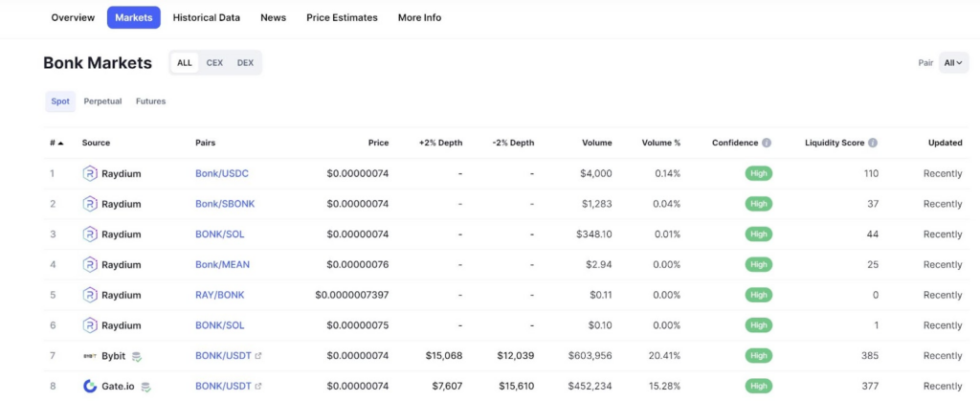Sort by the # rank column arrow
980x401 pixels.
60,143
